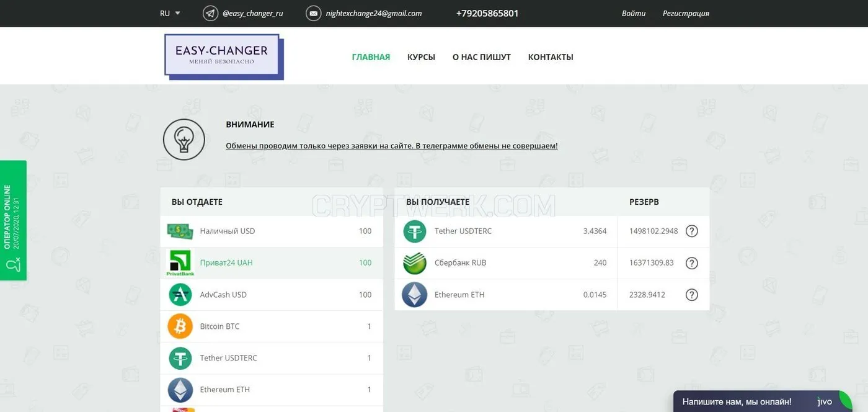This screenshot has height=412, width=868.
Task: Call the +79205865801 phone number
Action: (x=487, y=13)
